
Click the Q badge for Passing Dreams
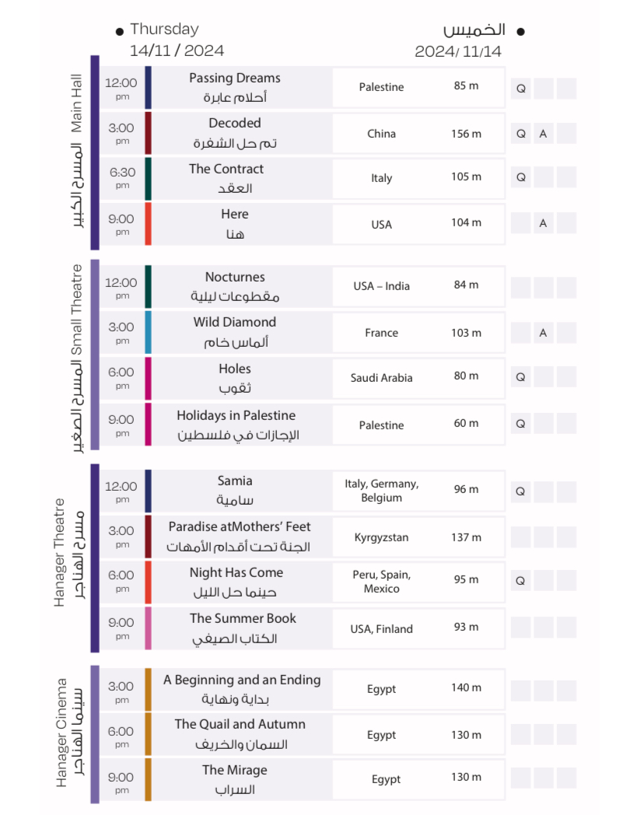pyautogui.click(x=521, y=88)
